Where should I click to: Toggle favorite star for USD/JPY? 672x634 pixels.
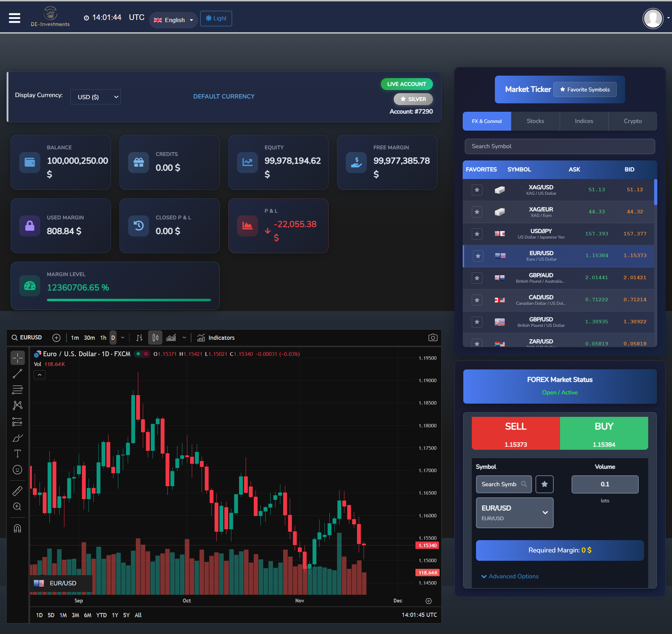coord(477,234)
